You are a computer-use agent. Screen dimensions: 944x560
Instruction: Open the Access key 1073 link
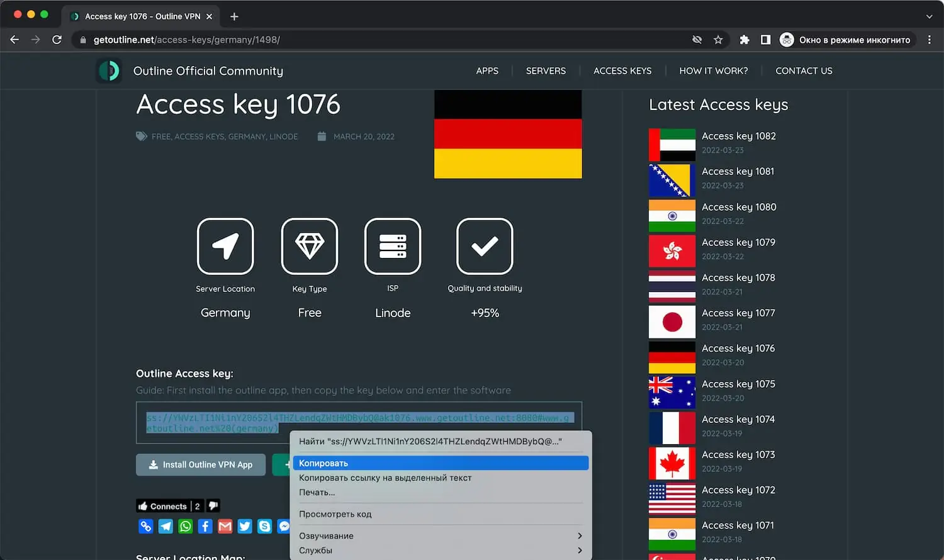[738, 454]
